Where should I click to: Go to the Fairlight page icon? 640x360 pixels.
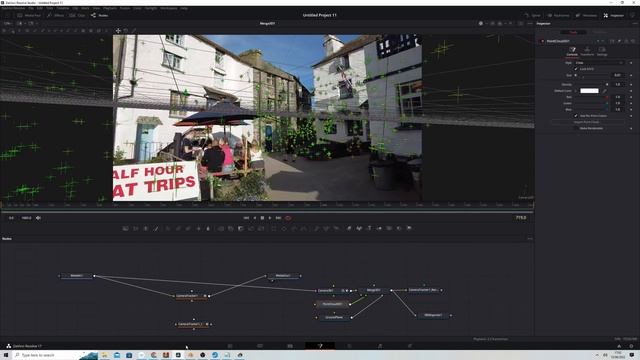point(380,346)
